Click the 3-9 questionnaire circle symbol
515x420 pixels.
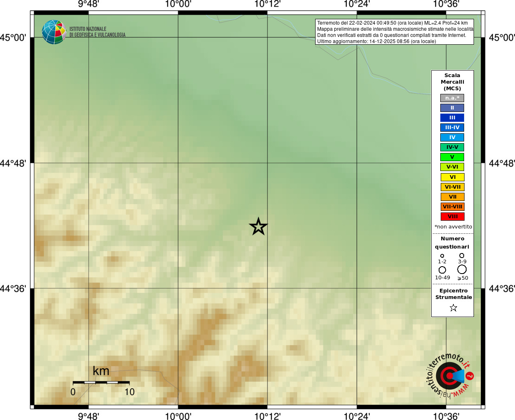click(x=462, y=256)
